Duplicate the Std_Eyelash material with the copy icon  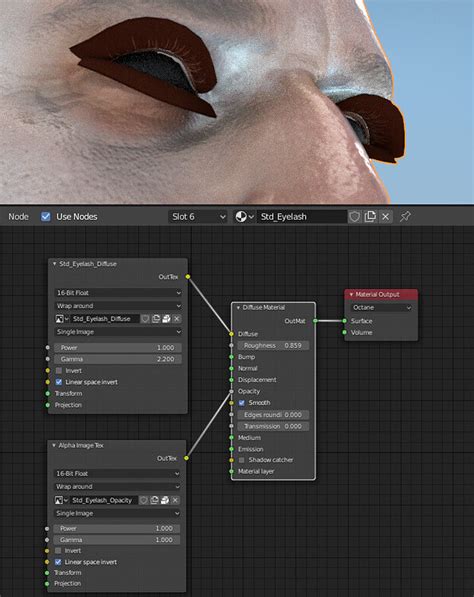click(370, 217)
